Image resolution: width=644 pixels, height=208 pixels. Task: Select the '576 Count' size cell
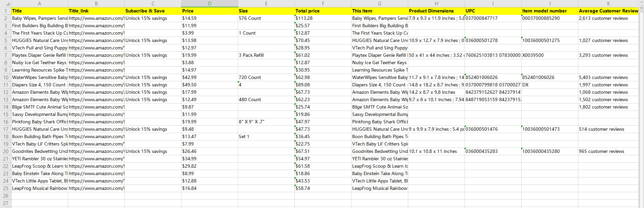coord(266,18)
